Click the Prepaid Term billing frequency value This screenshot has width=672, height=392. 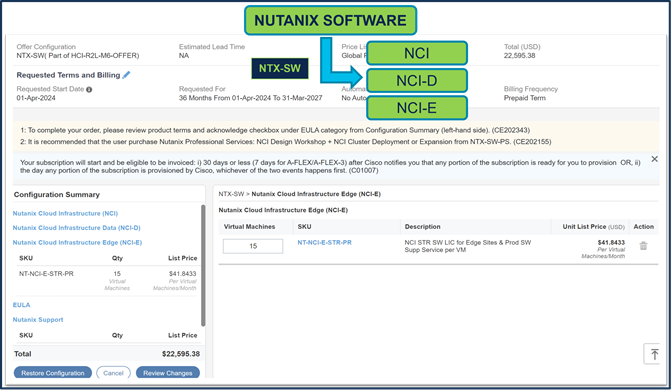(x=525, y=98)
